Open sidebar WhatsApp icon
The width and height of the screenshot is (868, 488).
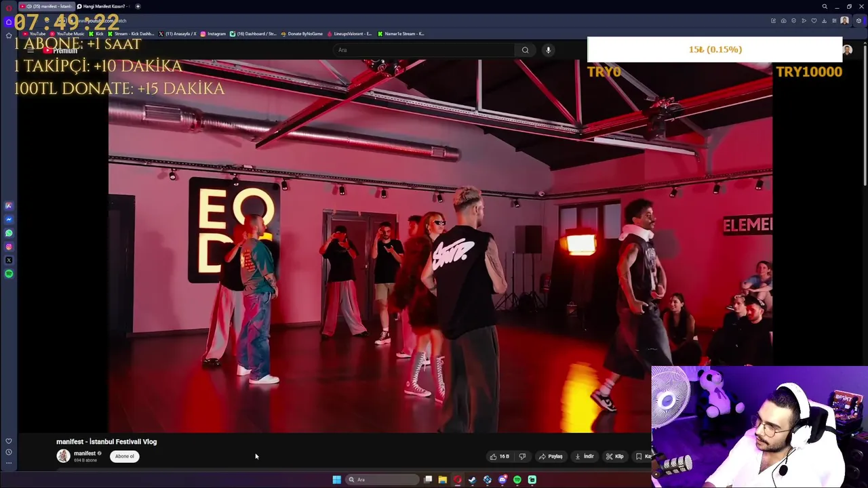pyautogui.click(x=9, y=233)
